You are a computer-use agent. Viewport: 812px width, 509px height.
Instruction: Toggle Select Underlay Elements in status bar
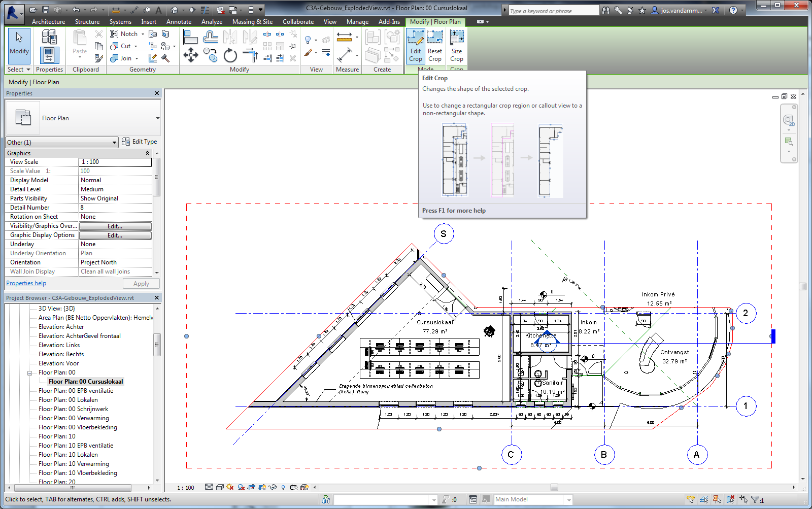pyautogui.click(x=704, y=500)
